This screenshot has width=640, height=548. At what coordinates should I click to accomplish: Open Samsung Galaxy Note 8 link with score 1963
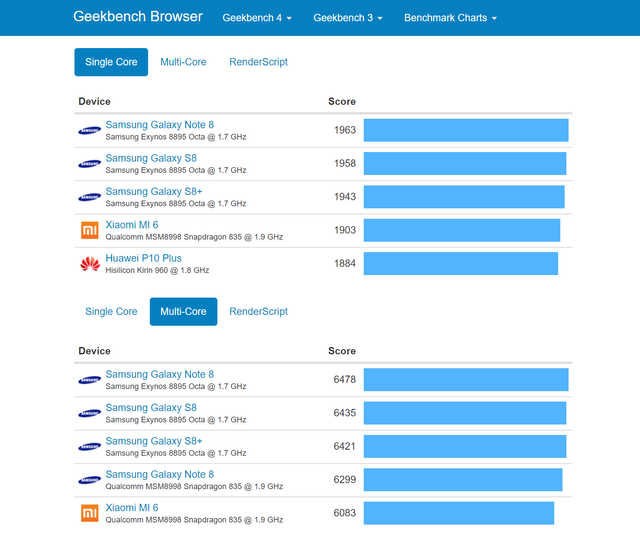click(x=160, y=125)
